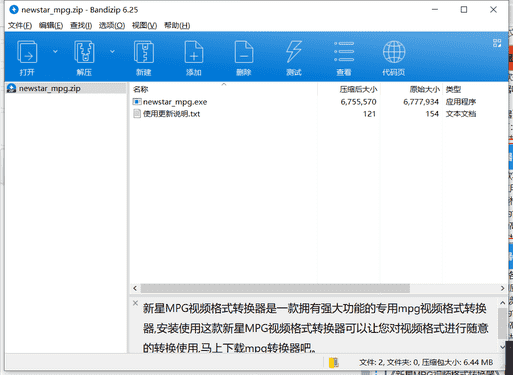Click the horizontal scrollbar right arrow
Screen dimensions: 513x375
[x=502, y=288]
